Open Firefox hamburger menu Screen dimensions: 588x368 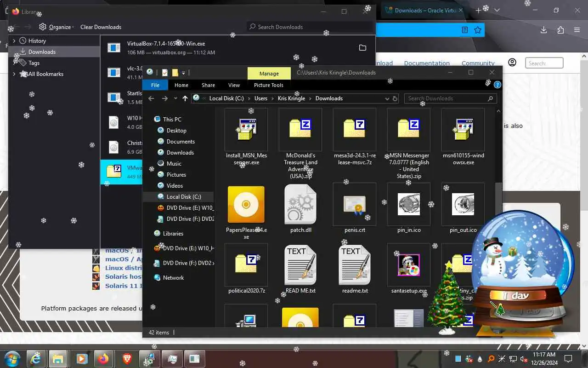point(577,30)
